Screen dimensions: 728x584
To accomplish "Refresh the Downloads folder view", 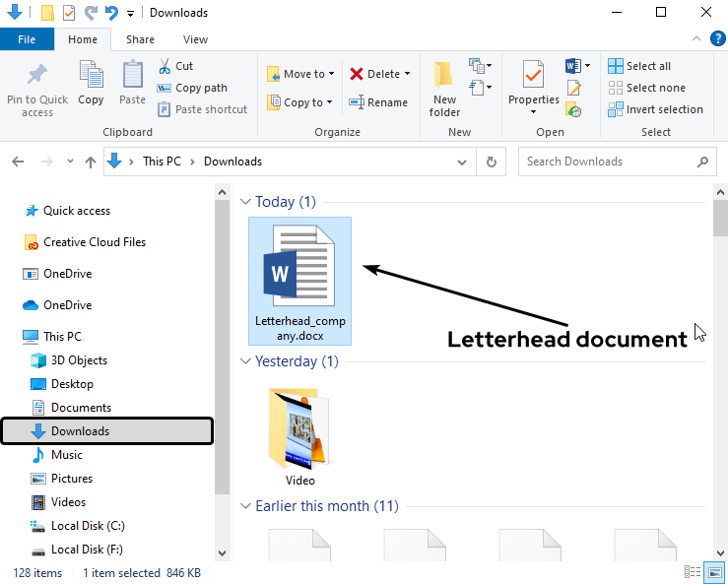I will (x=492, y=162).
